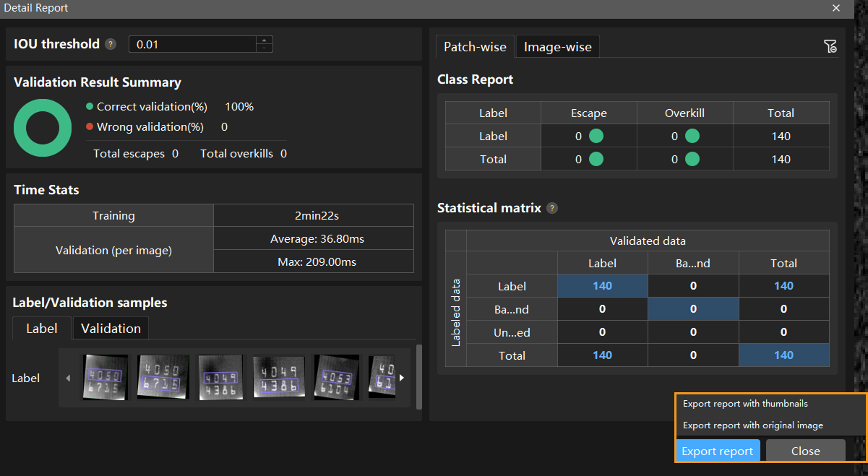
Task: Close the Detail Report window
Action: (x=836, y=8)
